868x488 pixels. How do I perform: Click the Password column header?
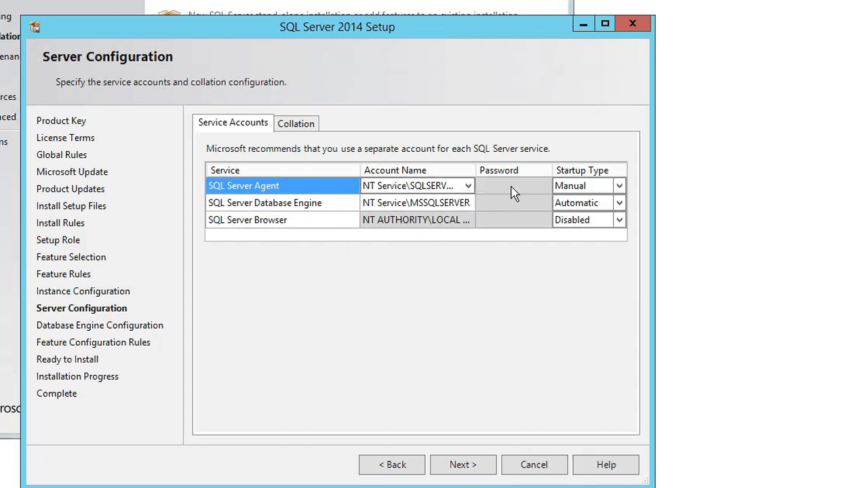point(514,170)
